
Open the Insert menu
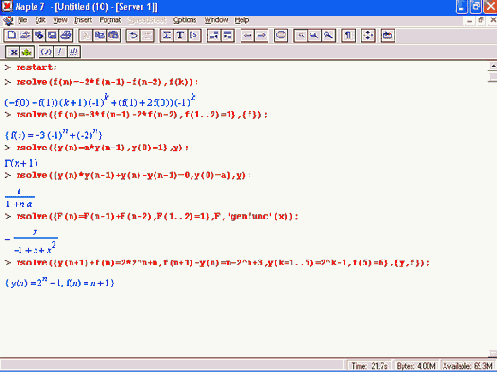tap(83, 20)
